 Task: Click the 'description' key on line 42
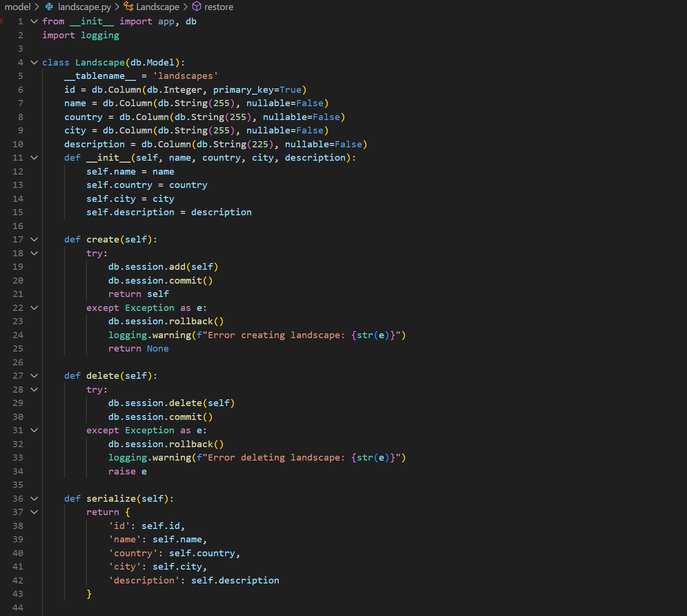[x=144, y=580]
